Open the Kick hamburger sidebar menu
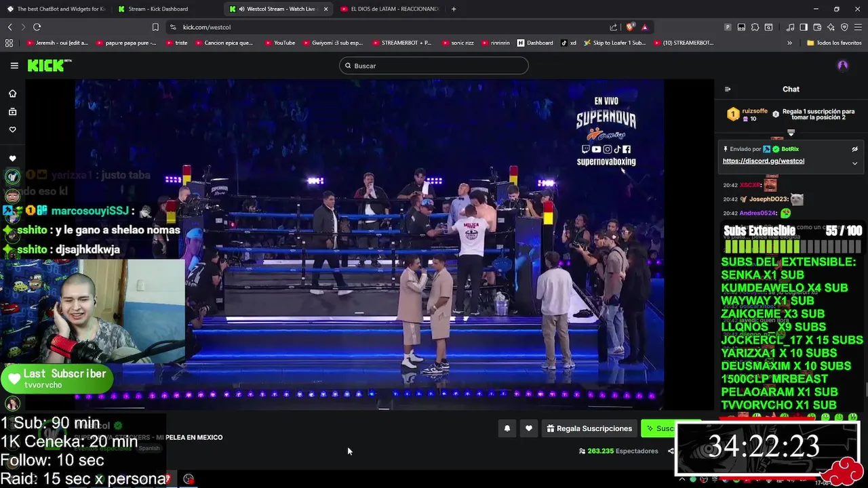The height and width of the screenshot is (488, 868). point(14,66)
